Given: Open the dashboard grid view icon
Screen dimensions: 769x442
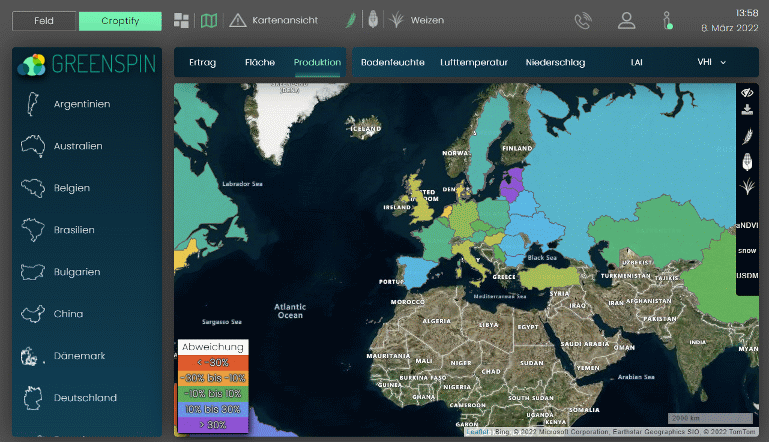Looking at the screenshot, I should click(x=181, y=20).
